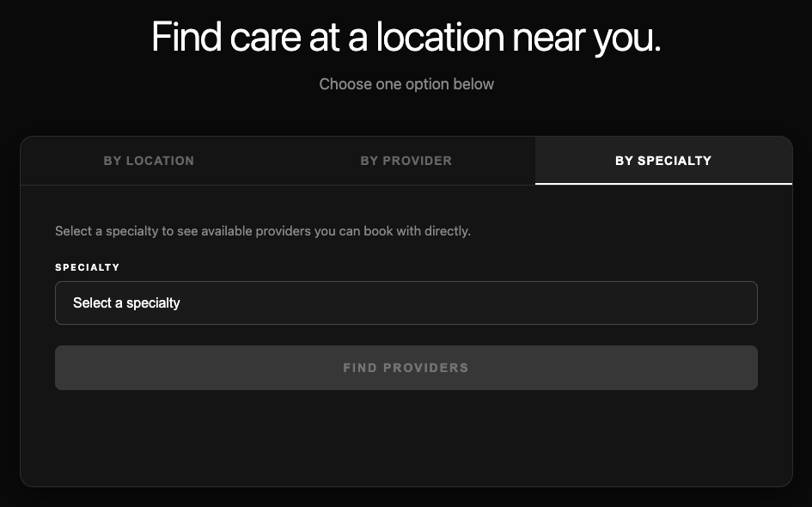
Task: Select the By Specialty tab
Action: click(x=662, y=161)
